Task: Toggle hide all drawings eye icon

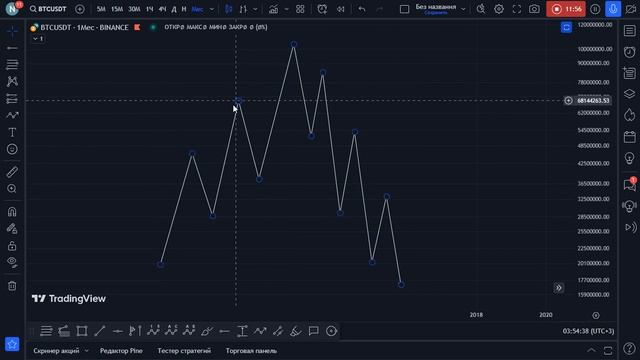Action: [x=12, y=262]
